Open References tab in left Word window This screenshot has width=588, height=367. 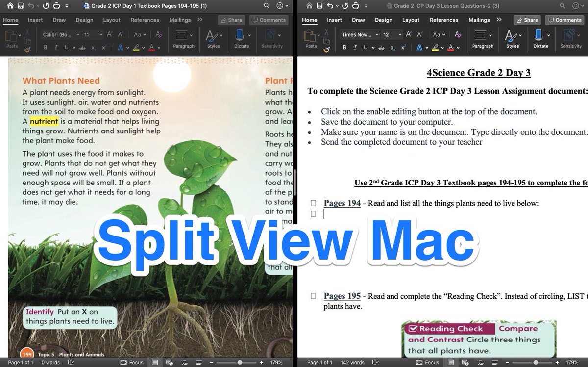(145, 20)
